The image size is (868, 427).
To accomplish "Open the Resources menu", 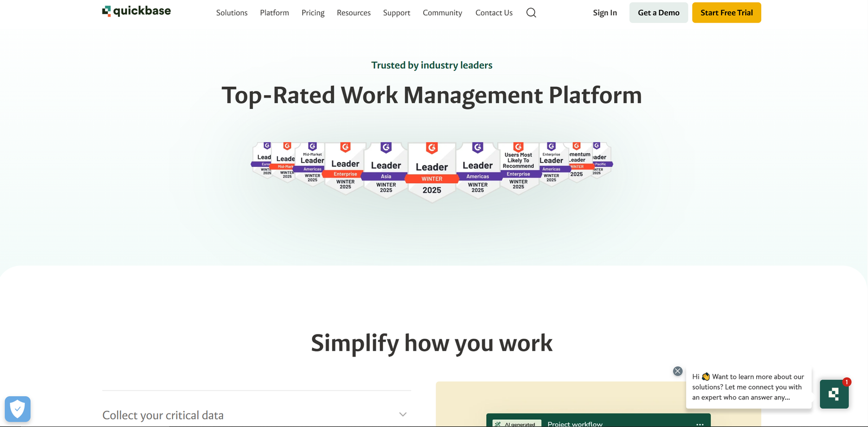I will click(x=354, y=12).
